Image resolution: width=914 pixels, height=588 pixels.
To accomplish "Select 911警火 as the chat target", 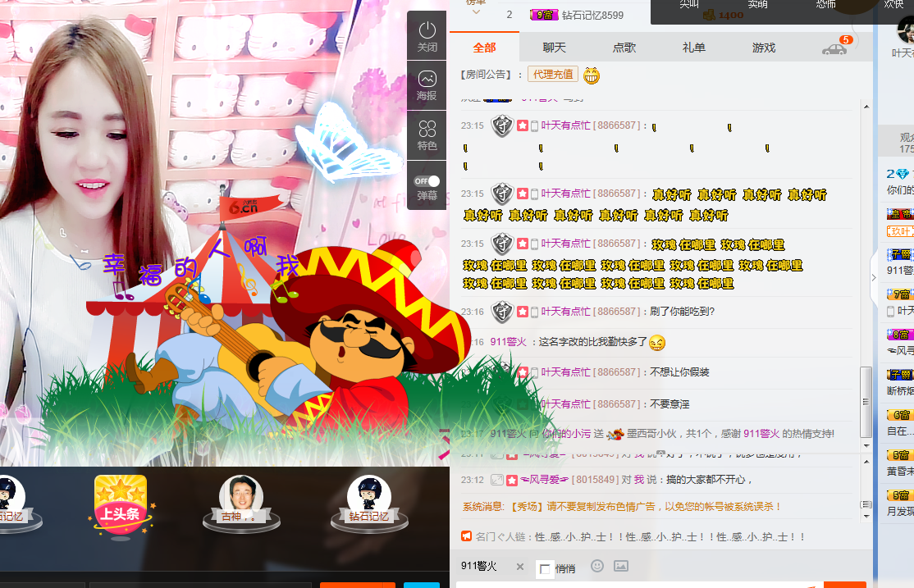I will 478,566.
